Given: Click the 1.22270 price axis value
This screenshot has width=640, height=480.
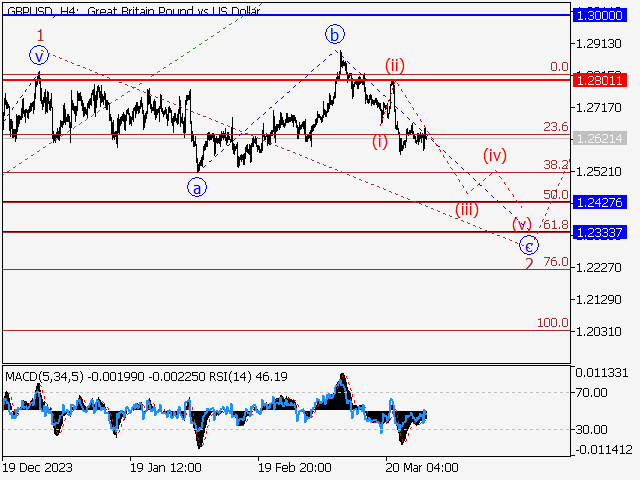Looking at the screenshot, I should point(598,268).
